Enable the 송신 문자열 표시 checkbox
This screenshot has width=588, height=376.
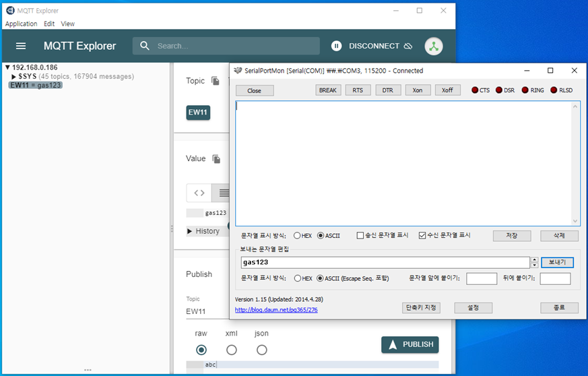click(360, 235)
